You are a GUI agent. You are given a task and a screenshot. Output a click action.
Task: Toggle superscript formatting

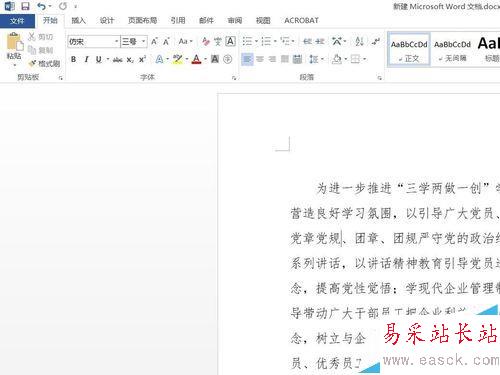point(142,60)
